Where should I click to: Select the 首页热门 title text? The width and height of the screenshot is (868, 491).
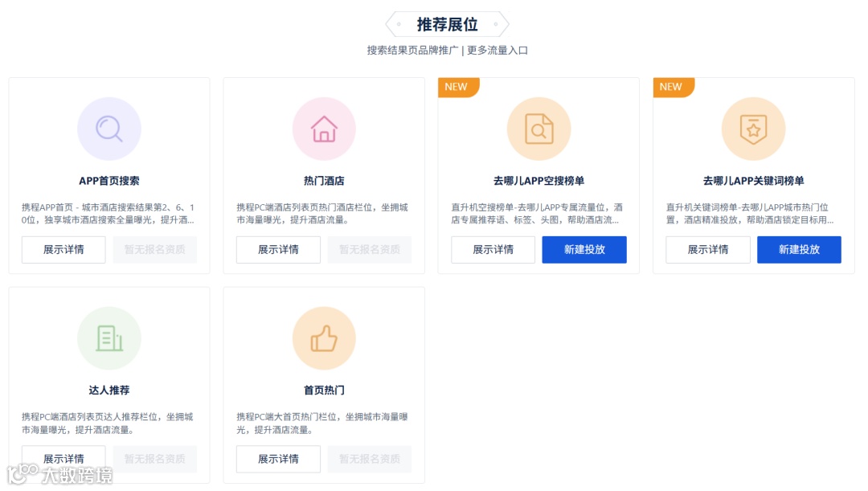point(324,391)
